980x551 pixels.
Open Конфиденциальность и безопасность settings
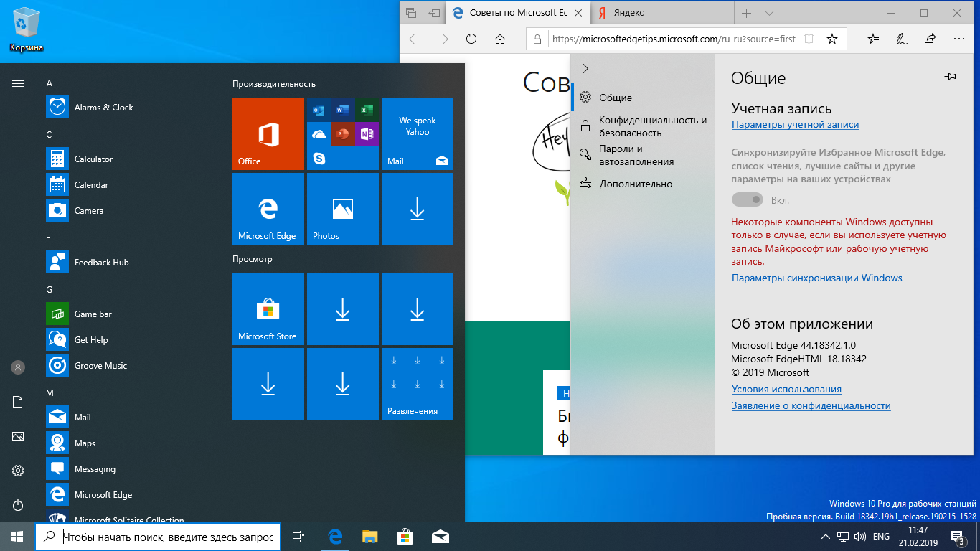click(643, 127)
